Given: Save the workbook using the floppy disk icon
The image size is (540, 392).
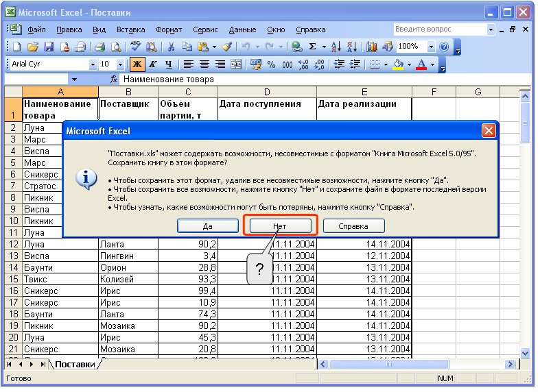Looking at the screenshot, I should pos(49,47).
